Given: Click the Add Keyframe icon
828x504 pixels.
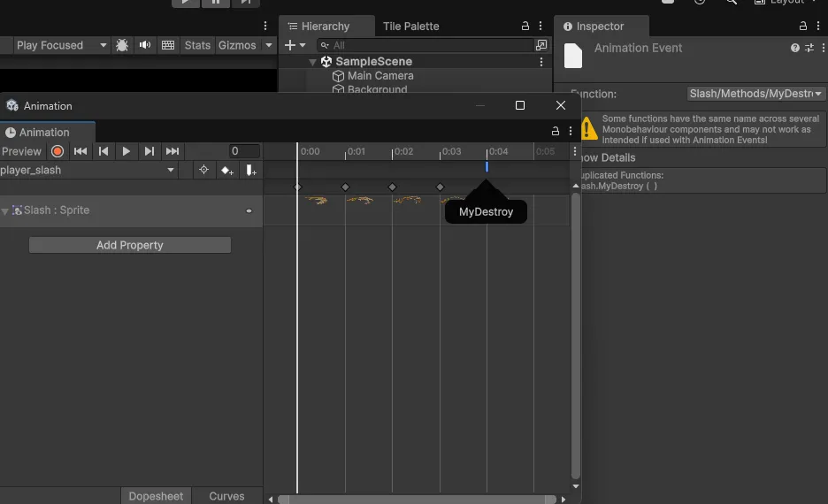Looking at the screenshot, I should [227, 171].
